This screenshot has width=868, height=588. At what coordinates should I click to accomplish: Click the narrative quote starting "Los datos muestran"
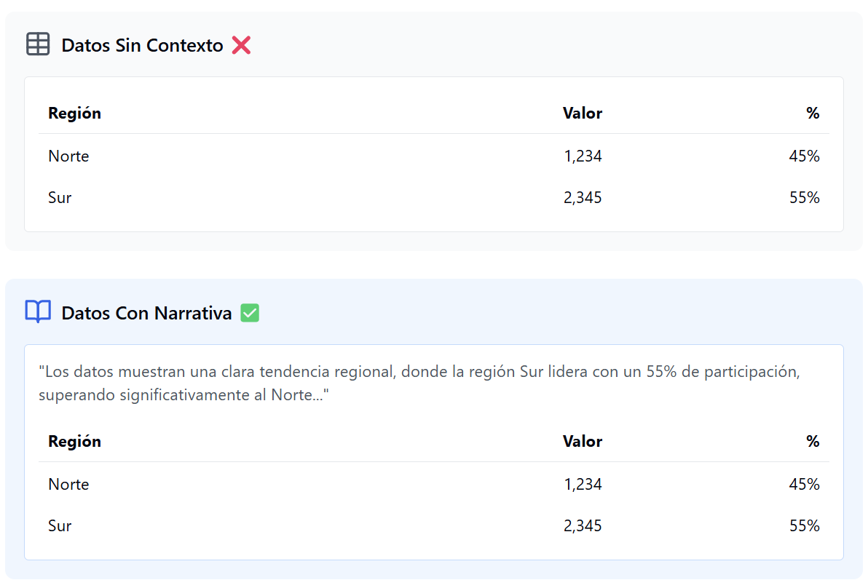(x=419, y=384)
